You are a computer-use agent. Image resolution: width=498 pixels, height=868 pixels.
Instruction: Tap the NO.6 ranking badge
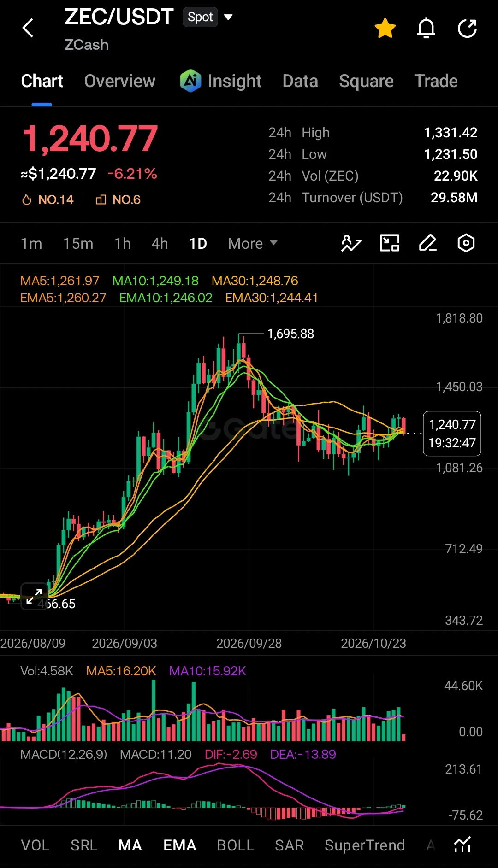pyautogui.click(x=118, y=199)
